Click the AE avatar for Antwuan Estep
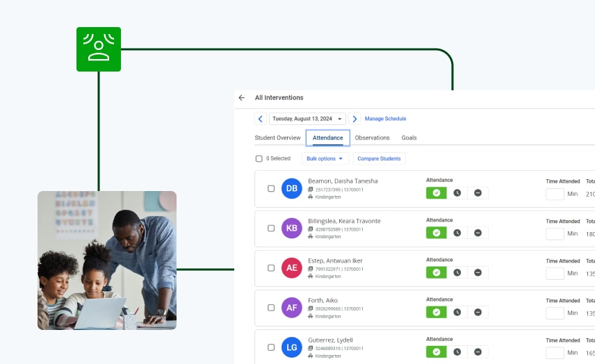The height and width of the screenshot is (364, 595). click(x=292, y=268)
